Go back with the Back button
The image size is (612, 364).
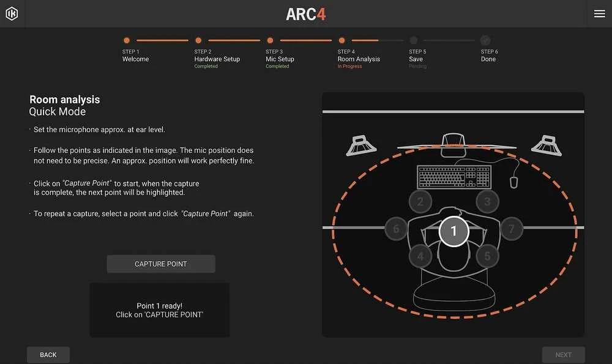pos(48,355)
